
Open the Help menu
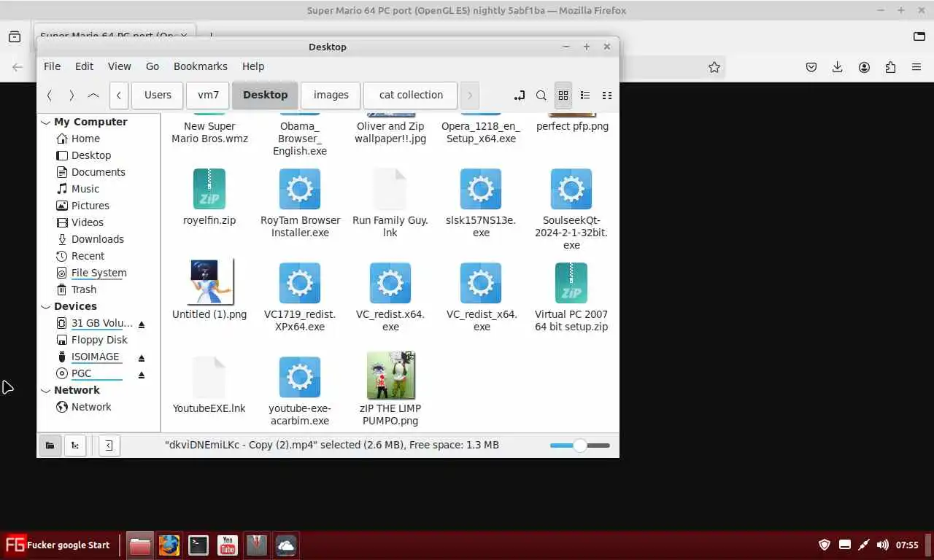[x=253, y=66]
